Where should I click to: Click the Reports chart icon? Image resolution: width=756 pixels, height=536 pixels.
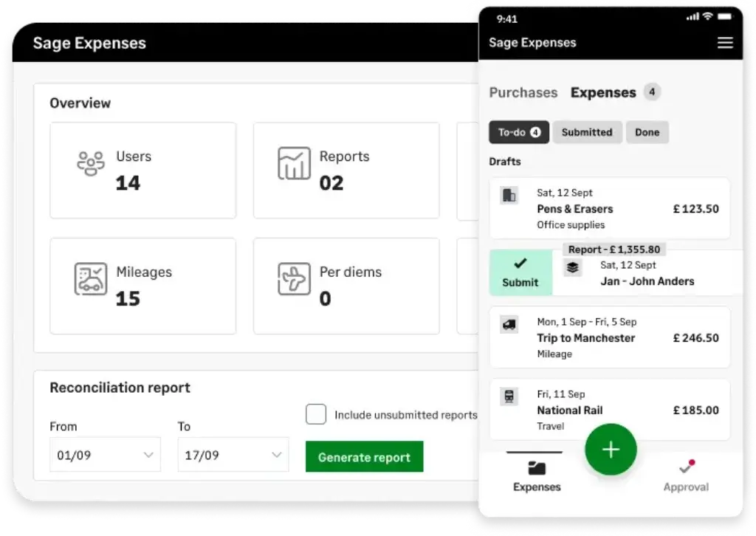[294, 163]
